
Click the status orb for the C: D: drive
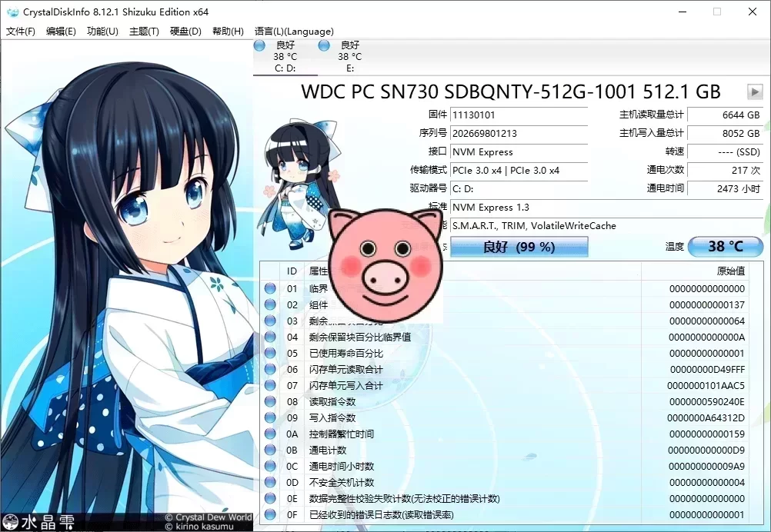point(259,45)
